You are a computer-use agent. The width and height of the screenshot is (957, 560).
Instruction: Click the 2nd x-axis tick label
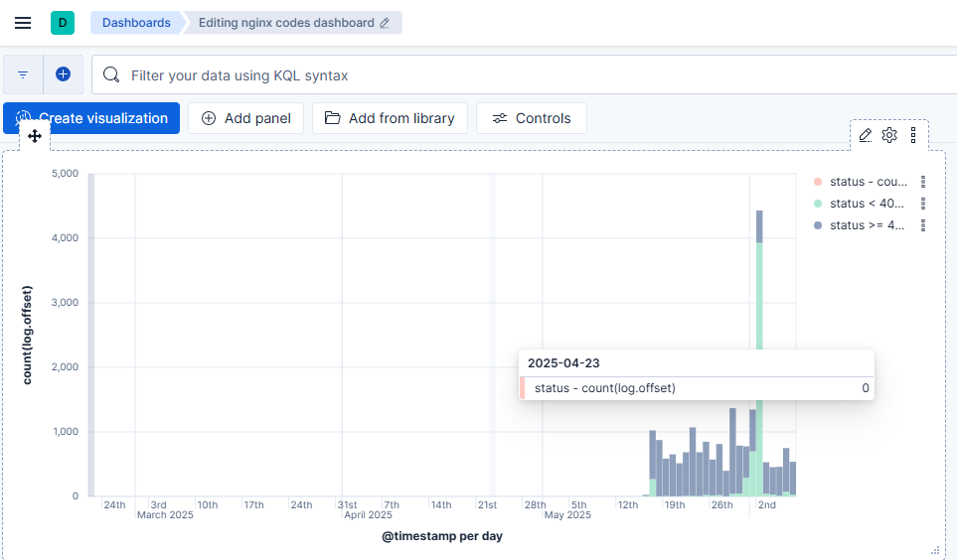click(x=766, y=505)
